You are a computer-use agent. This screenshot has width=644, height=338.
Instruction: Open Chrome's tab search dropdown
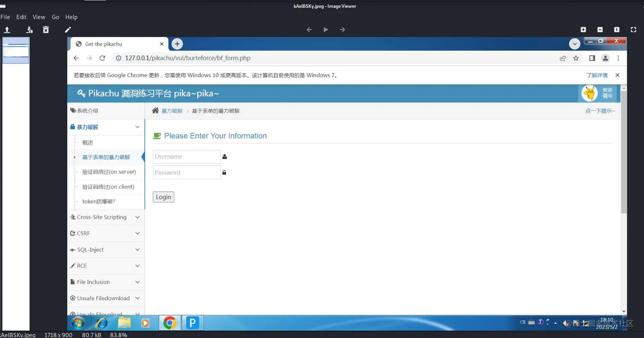click(x=575, y=44)
